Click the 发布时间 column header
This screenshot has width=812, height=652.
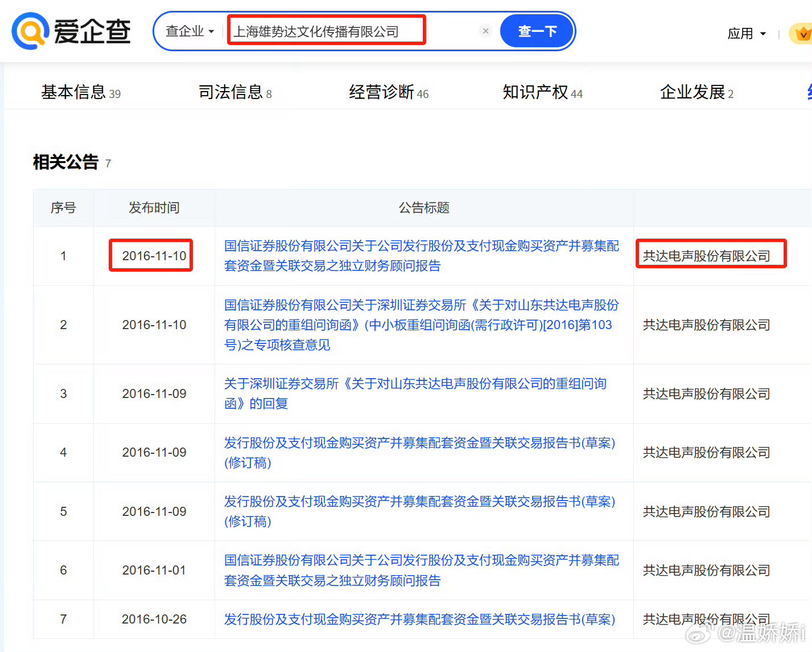154,208
